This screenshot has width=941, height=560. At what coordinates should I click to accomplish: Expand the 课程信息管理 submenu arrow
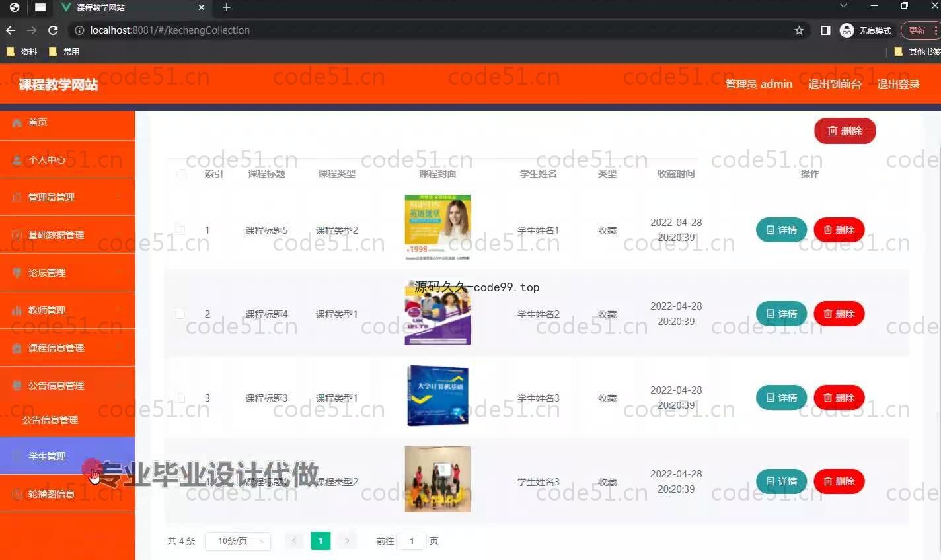pos(119,348)
